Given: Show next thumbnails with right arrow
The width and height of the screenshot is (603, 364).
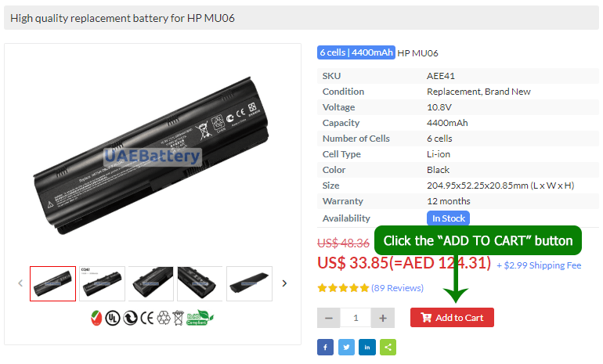Looking at the screenshot, I should click(284, 283).
